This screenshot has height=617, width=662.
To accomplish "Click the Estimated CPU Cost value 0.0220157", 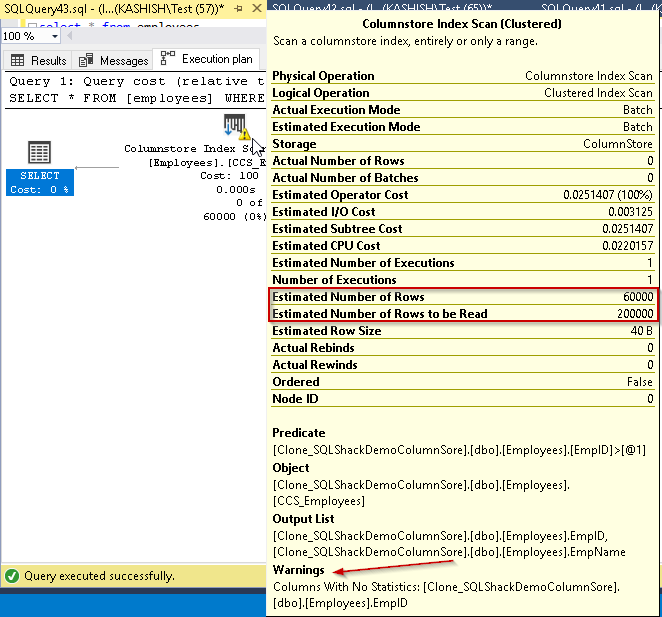I will [x=628, y=246].
